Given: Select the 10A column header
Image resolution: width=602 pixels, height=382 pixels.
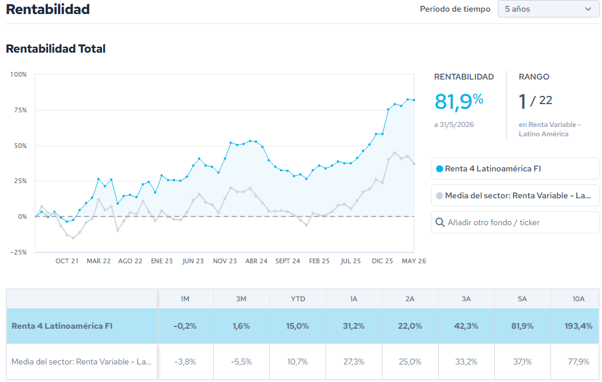Looking at the screenshot, I should 578,299.
